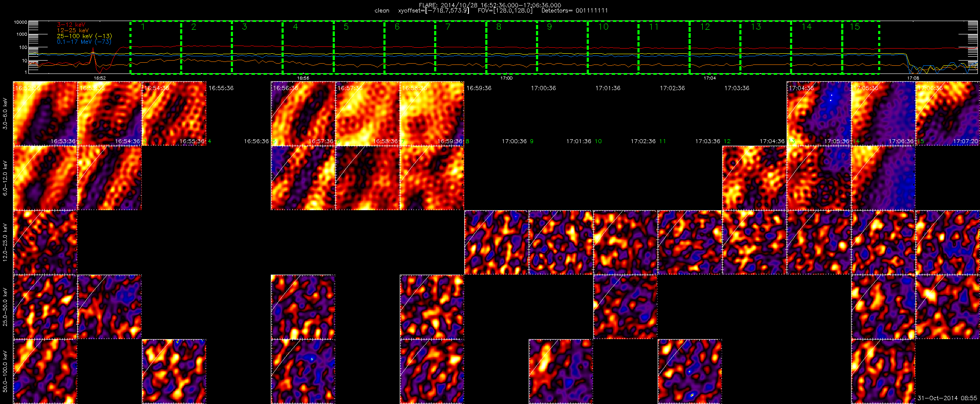The height and width of the screenshot is (404, 980).
Task: Open the 6-12 keV image starting 17:03:36
Action: point(754,178)
